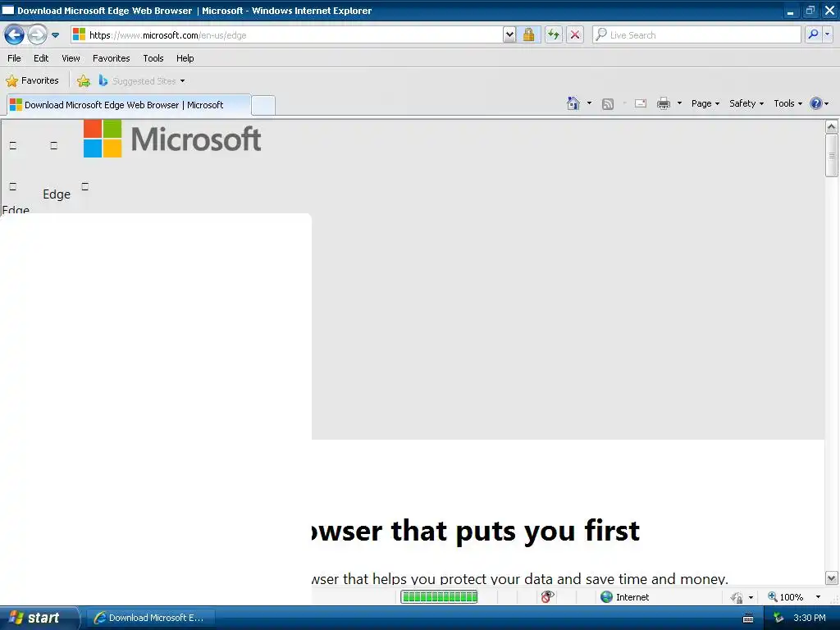Image resolution: width=840 pixels, height=630 pixels.
Task: Click the Forward navigation arrow
Action: (x=37, y=34)
